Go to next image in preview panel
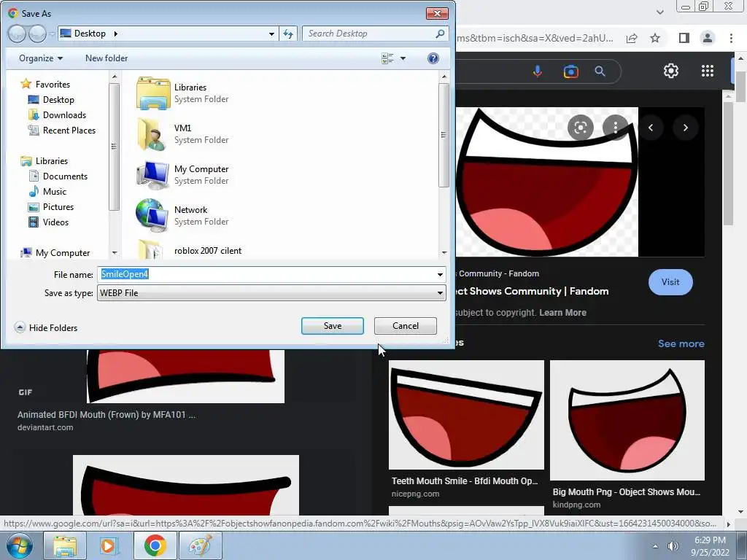 [686, 127]
